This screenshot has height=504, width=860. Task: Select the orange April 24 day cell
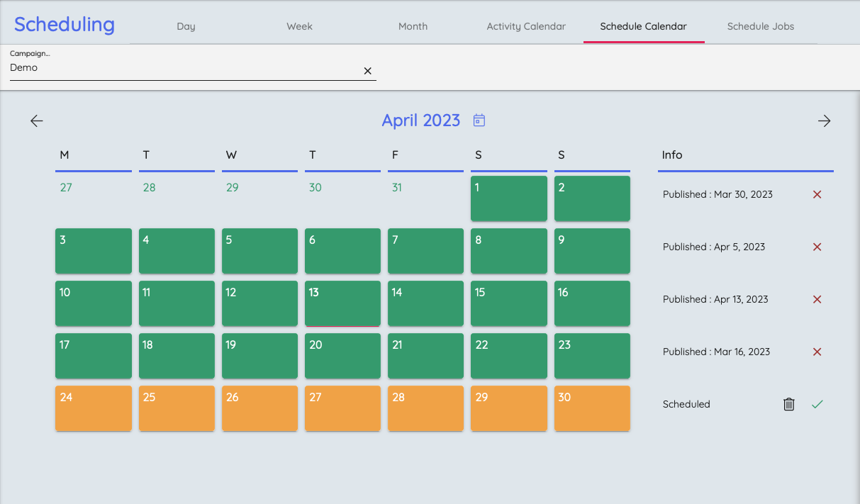[x=94, y=408]
